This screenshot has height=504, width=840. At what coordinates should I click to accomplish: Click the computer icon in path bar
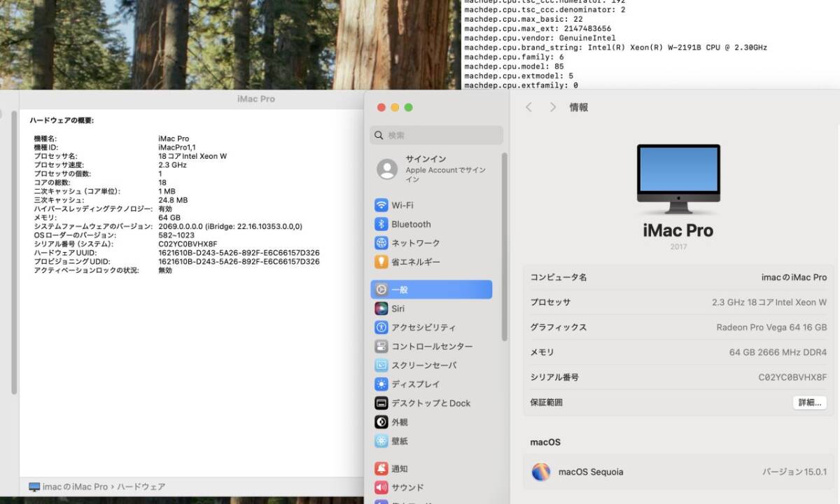point(34,486)
